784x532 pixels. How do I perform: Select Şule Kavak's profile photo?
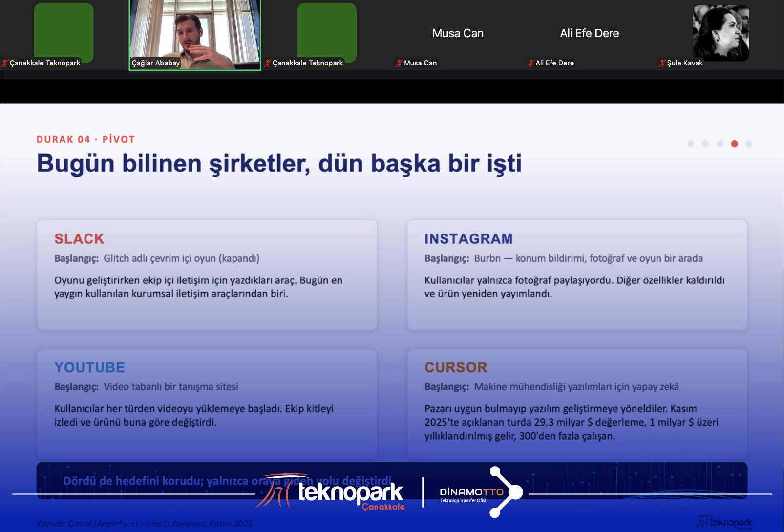click(720, 33)
